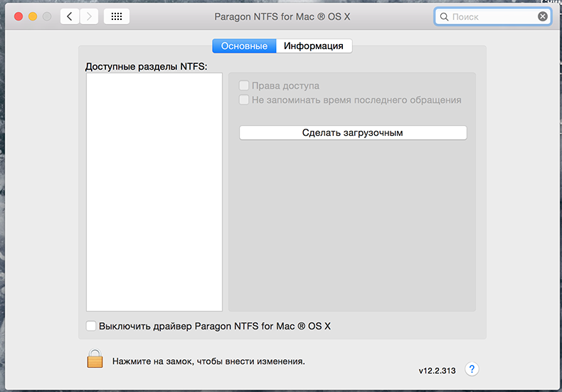Click inside the available NTFS partitions list

(154, 192)
